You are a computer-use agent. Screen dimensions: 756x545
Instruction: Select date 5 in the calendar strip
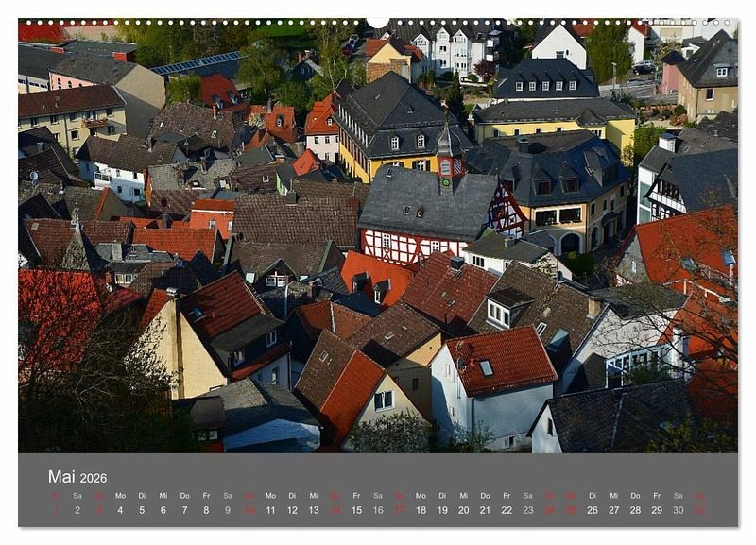pos(142,510)
